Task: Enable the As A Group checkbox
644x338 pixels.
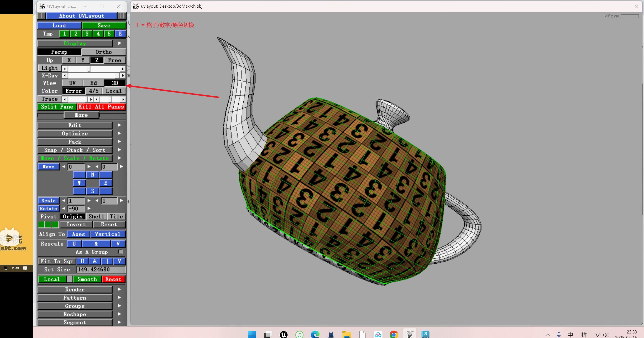Action: 120,252
